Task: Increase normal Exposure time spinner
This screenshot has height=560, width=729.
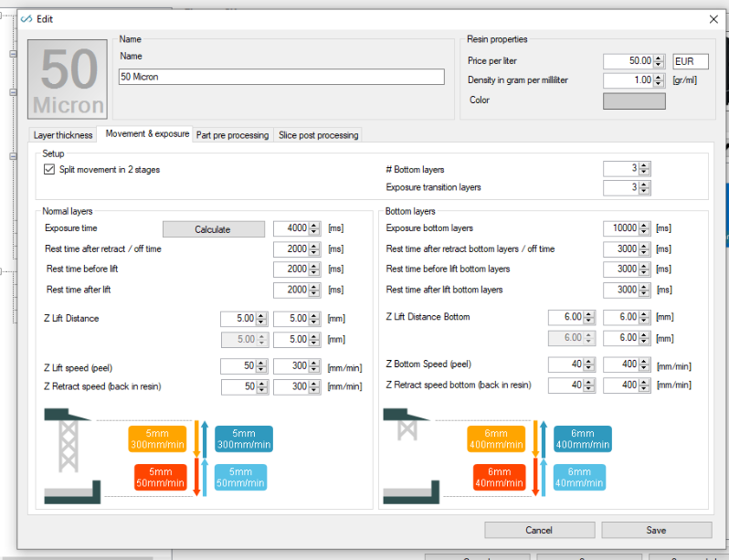Action: [314, 225]
